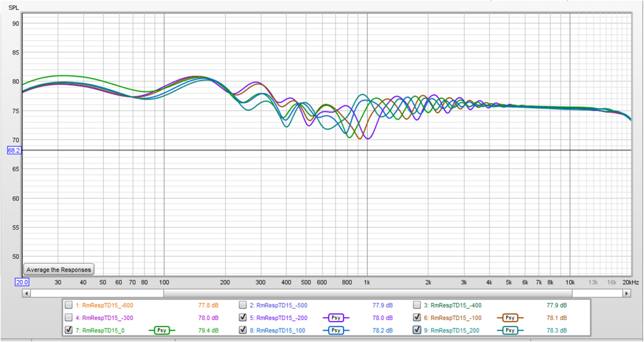
Task: Click the purple Psy smoothing badge for RmRespTD15_-200
Action: click(335, 317)
